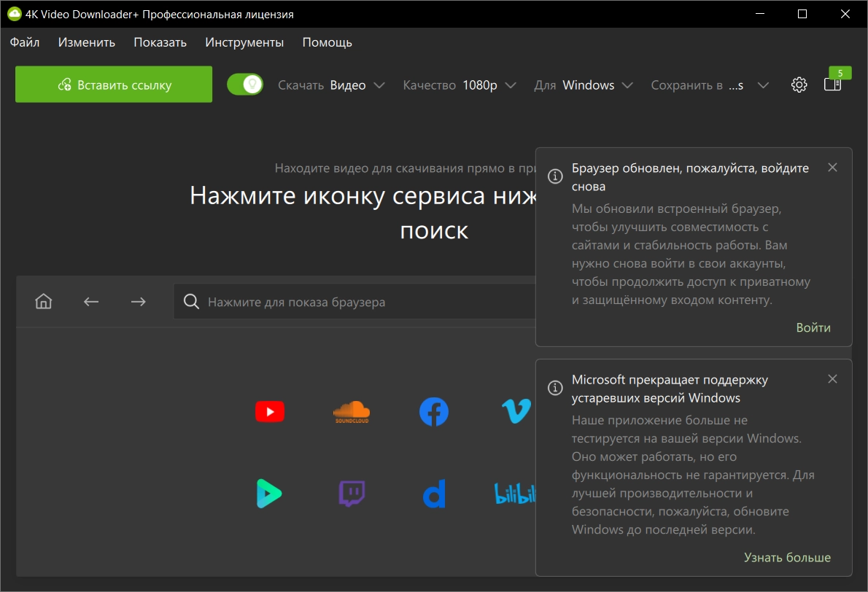Open the Twitch service icon
868x592 pixels.
tap(352, 494)
